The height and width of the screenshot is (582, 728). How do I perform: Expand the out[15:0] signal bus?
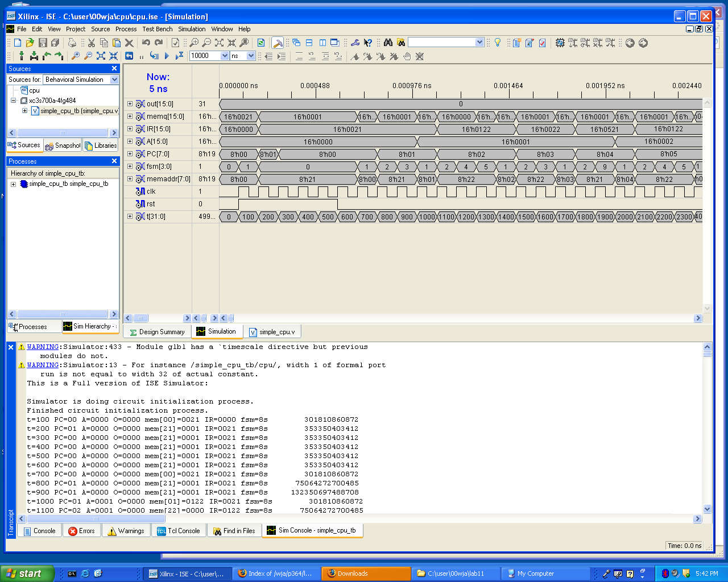coord(130,104)
